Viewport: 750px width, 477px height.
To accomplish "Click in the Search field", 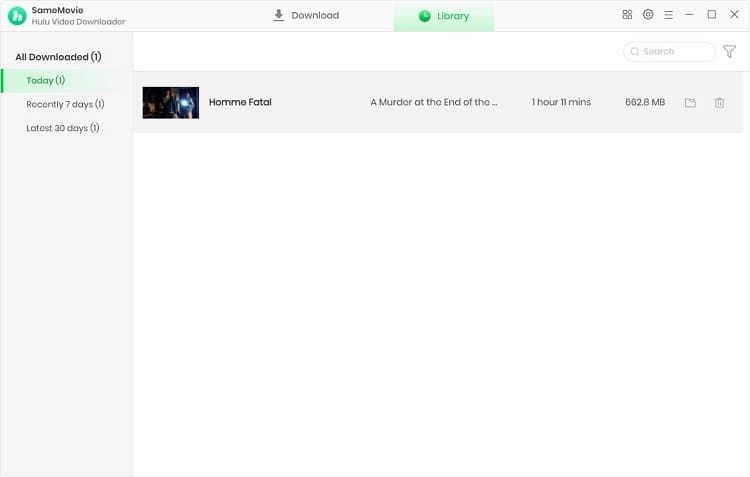I will pos(669,52).
